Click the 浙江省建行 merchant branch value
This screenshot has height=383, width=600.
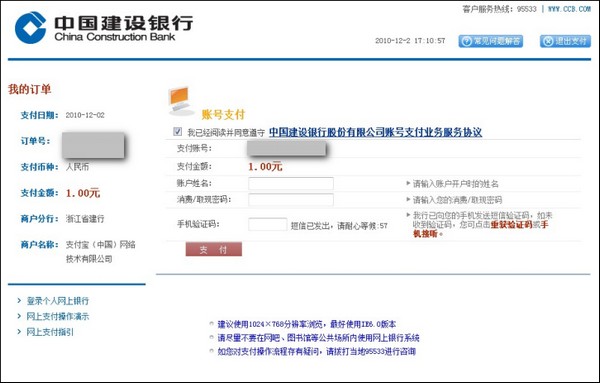[x=85, y=219]
